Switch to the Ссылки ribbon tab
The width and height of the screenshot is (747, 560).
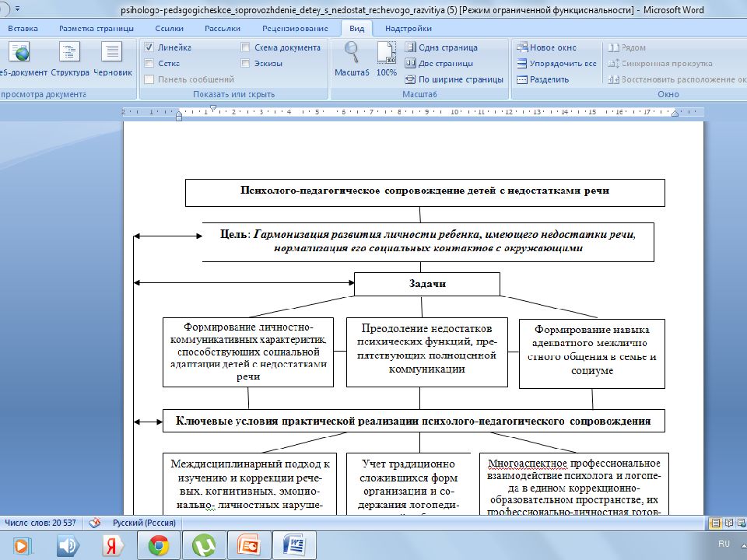(x=169, y=29)
